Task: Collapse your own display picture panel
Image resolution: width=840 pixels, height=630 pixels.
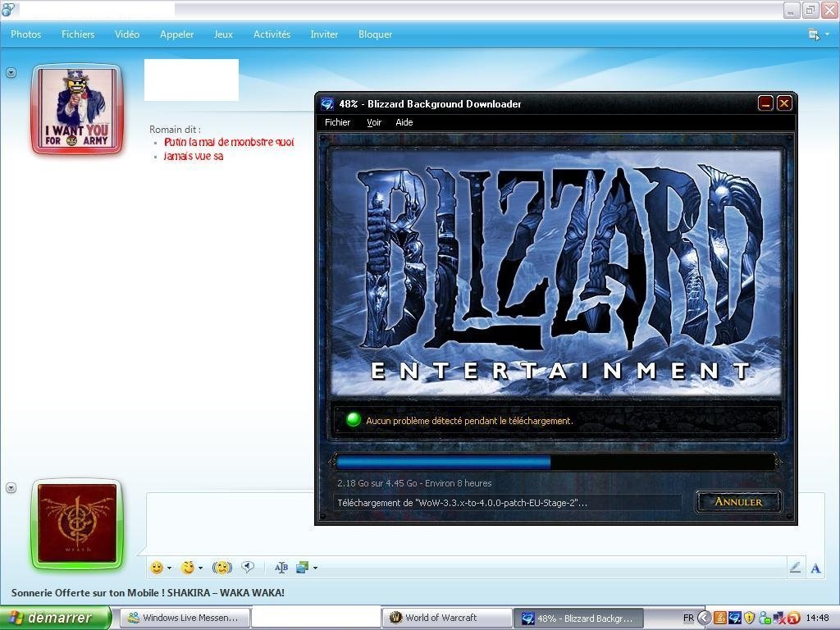Action: tap(11, 487)
